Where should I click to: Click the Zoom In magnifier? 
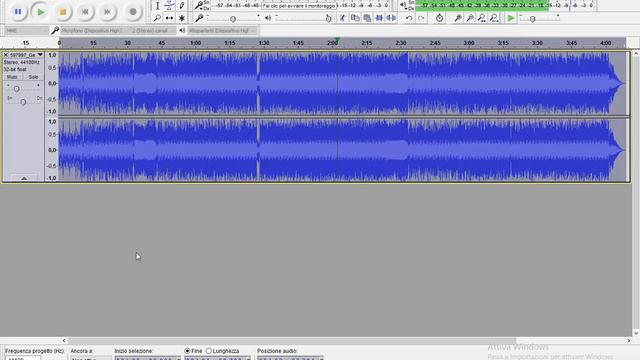click(458, 18)
